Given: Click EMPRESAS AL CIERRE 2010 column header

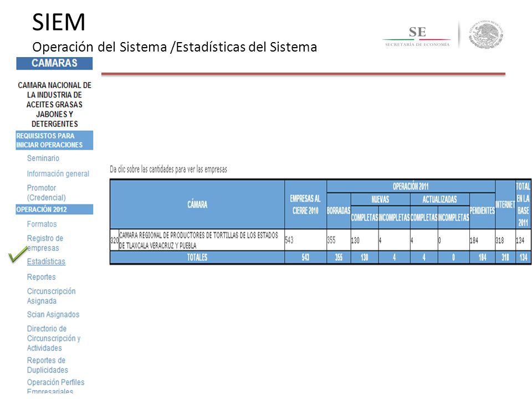Looking at the screenshot, I should [305, 204].
